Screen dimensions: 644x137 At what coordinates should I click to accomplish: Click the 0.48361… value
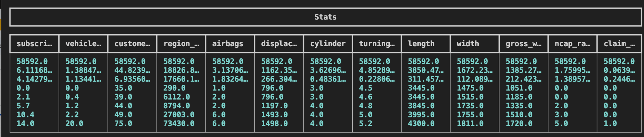(328, 79)
